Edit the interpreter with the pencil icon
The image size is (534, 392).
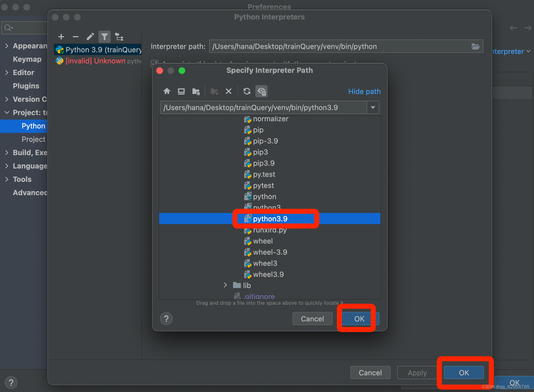tap(90, 37)
